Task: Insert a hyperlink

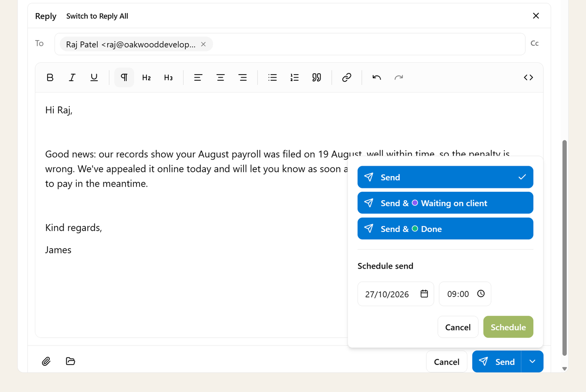Action: pos(347,78)
